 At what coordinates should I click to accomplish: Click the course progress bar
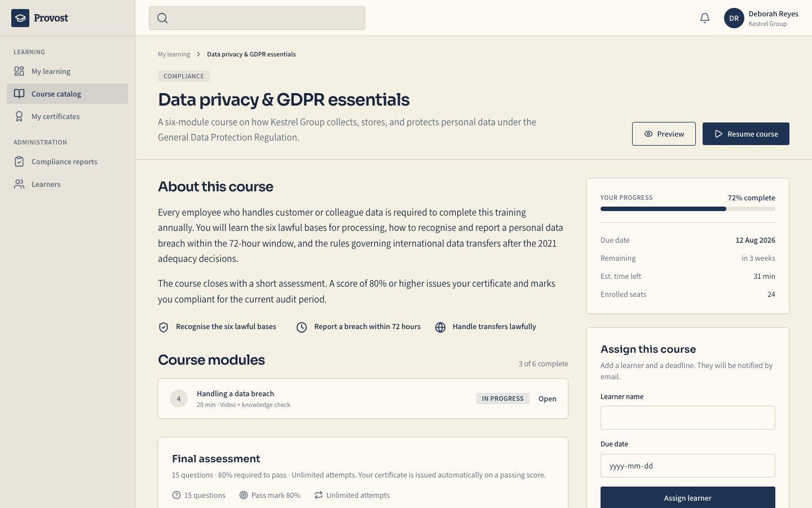[x=688, y=209]
